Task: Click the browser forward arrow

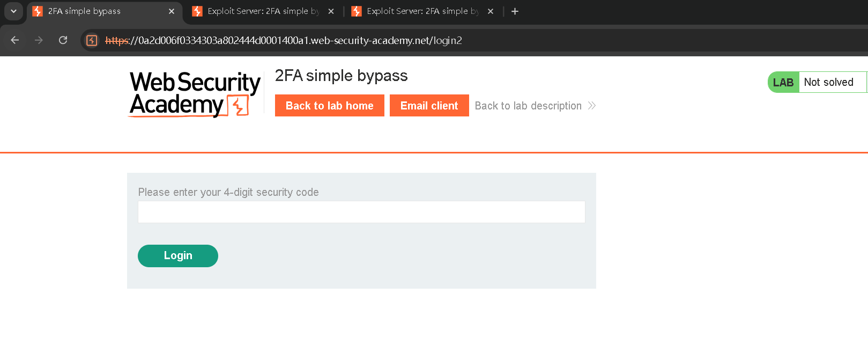Action: pos(39,40)
